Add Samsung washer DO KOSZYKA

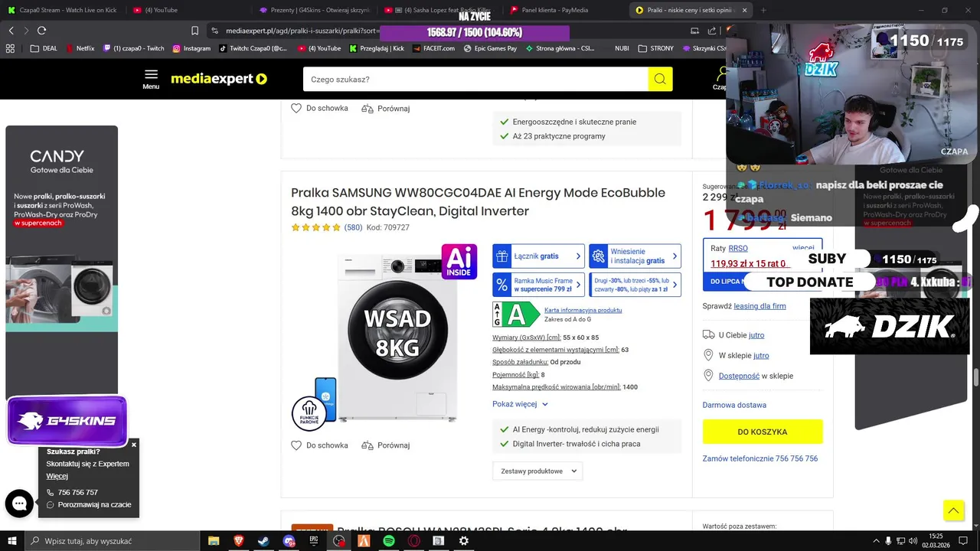click(763, 432)
